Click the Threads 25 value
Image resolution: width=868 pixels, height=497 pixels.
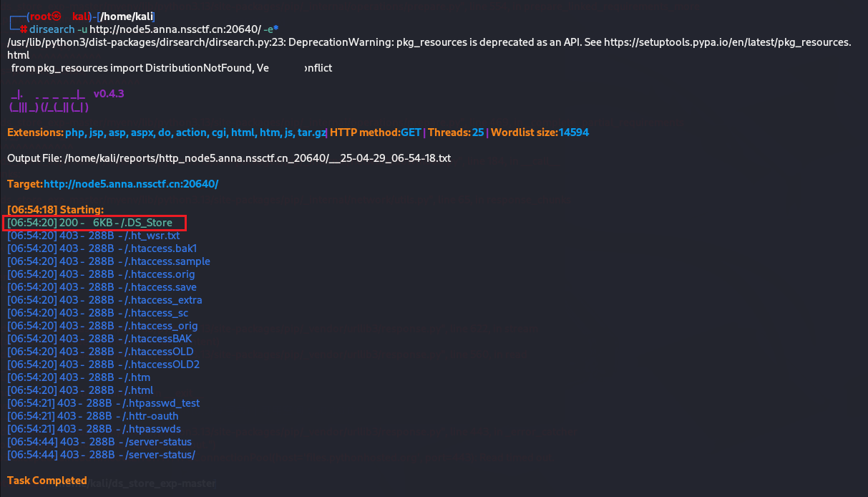[x=478, y=132]
